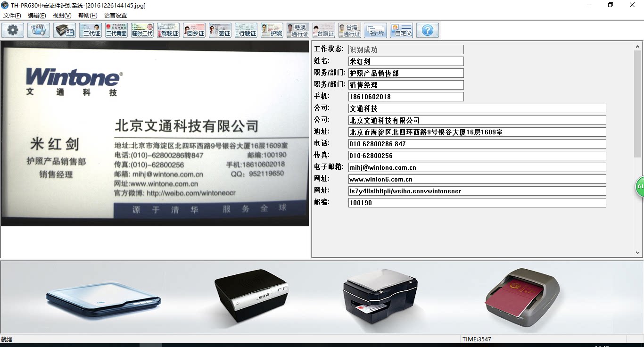Screen dimensions: 644x347
Task: Select the 台胞证 recognition icon
Action: click(x=324, y=30)
